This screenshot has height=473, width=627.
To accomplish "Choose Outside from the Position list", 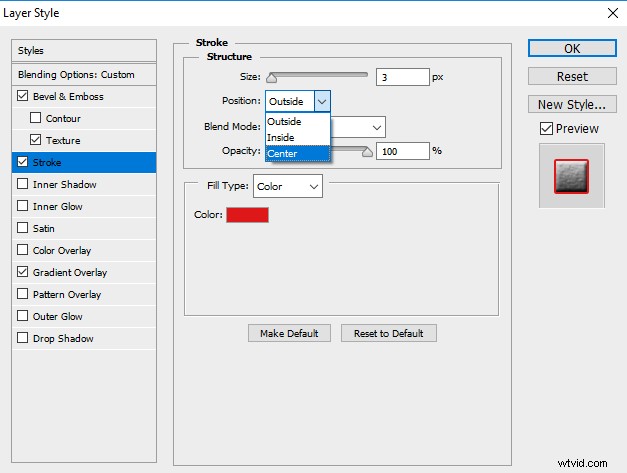I will 298,121.
